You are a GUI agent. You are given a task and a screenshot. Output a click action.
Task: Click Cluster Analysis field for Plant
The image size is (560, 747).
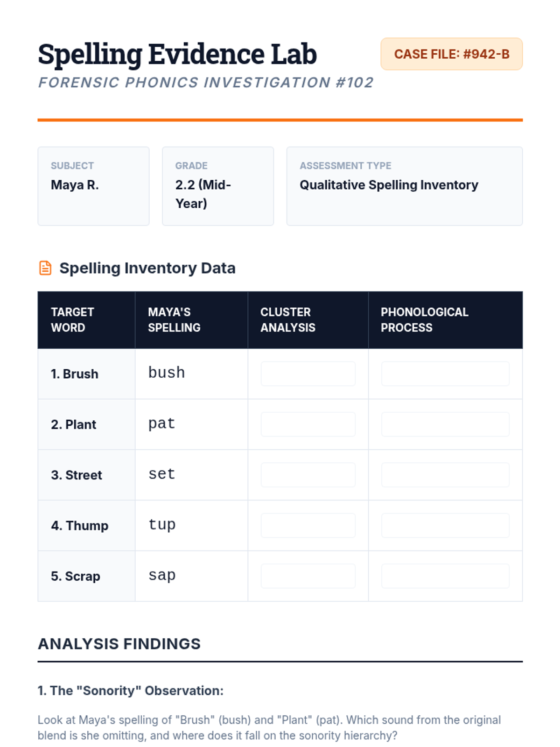point(308,424)
